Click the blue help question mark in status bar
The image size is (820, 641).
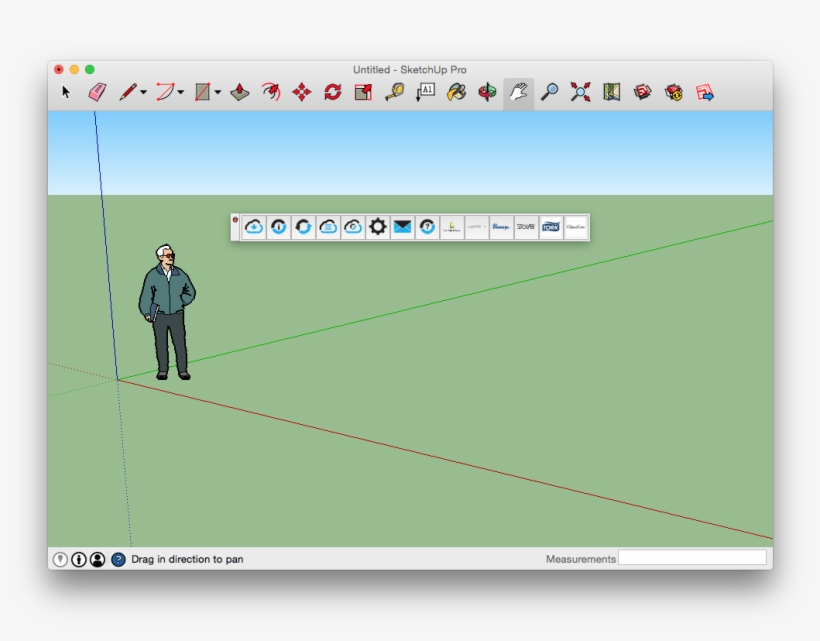(117, 559)
